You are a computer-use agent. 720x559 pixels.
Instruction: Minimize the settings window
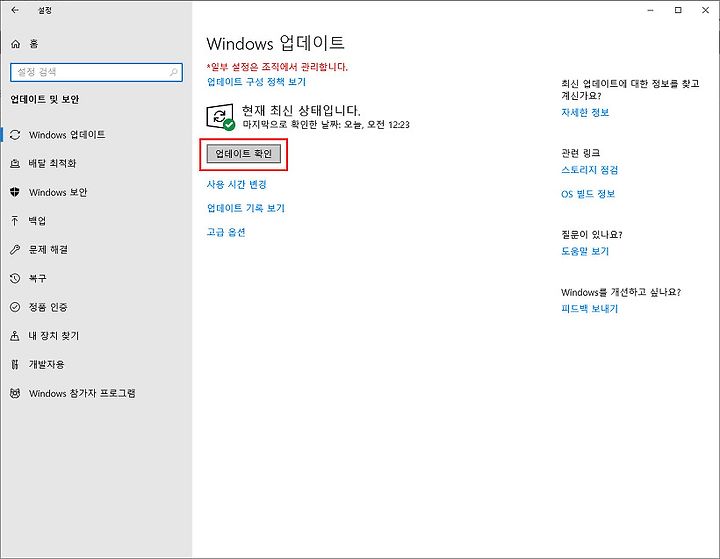tap(650, 10)
